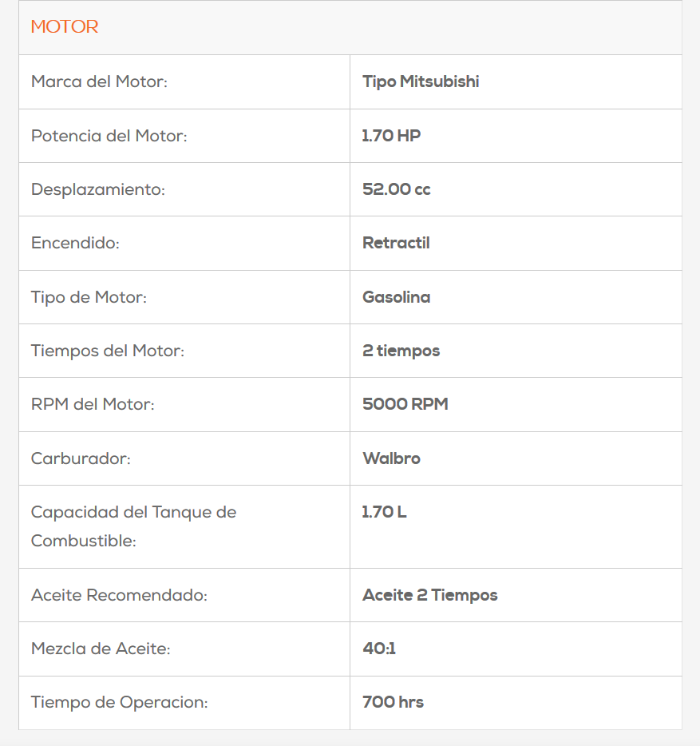Viewport: 700px width, 746px height.
Task: Select the 'Marca del Motor:' label
Action: click(x=99, y=81)
